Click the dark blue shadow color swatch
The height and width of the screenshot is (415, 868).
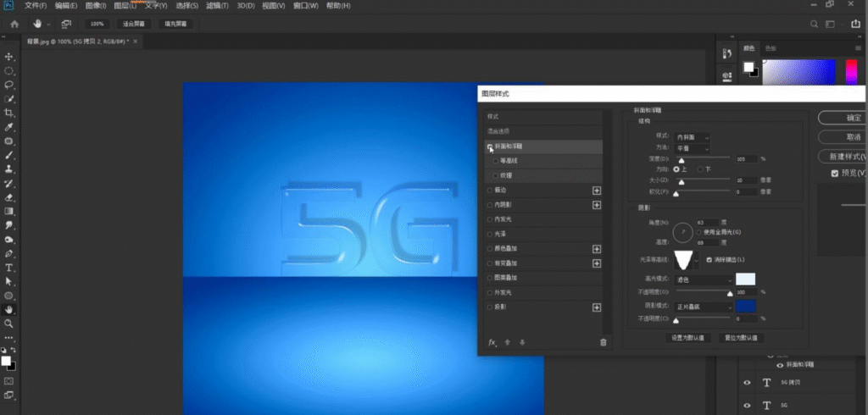(x=746, y=307)
